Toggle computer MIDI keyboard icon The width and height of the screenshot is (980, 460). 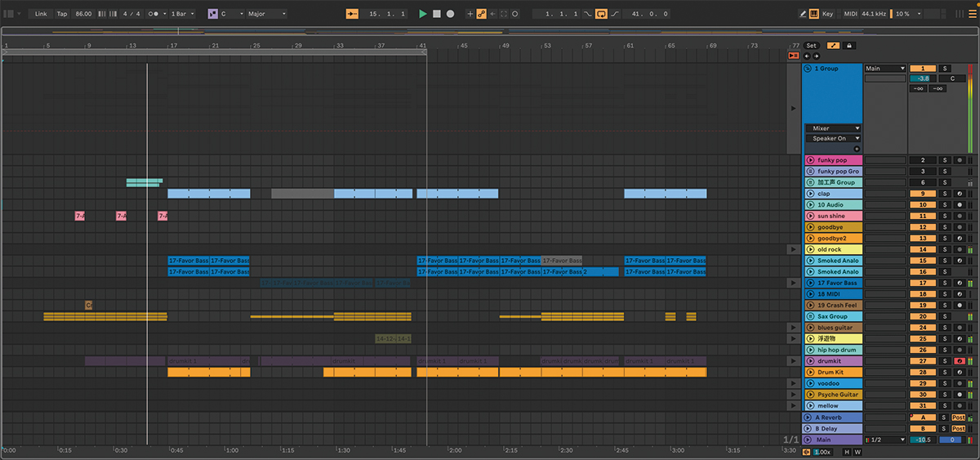coord(814,14)
